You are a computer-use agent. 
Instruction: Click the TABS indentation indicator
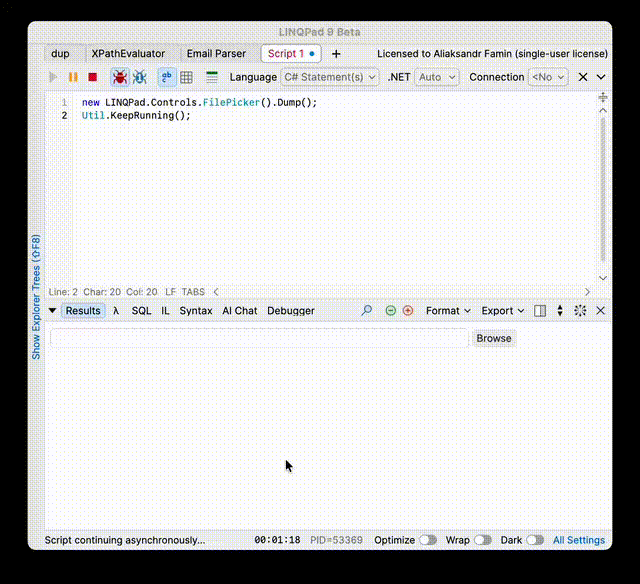click(193, 292)
